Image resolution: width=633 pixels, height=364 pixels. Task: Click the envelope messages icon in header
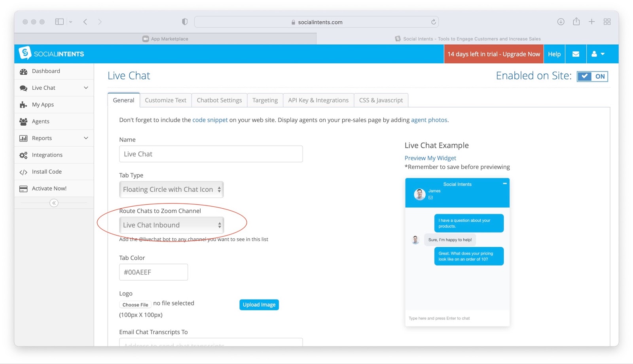click(x=576, y=54)
